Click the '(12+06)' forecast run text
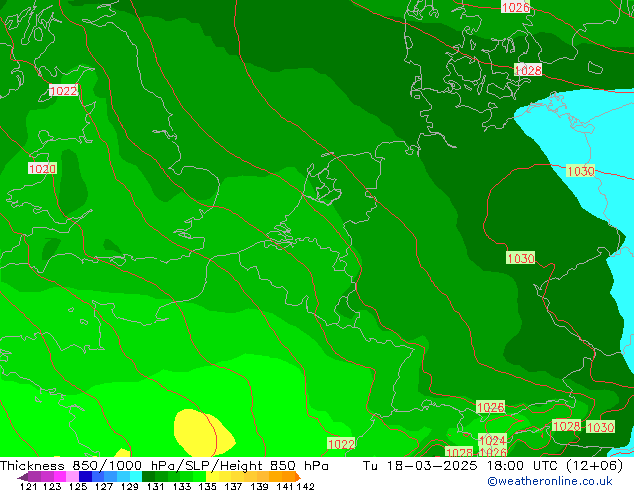634x490 pixels. tap(595, 466)
